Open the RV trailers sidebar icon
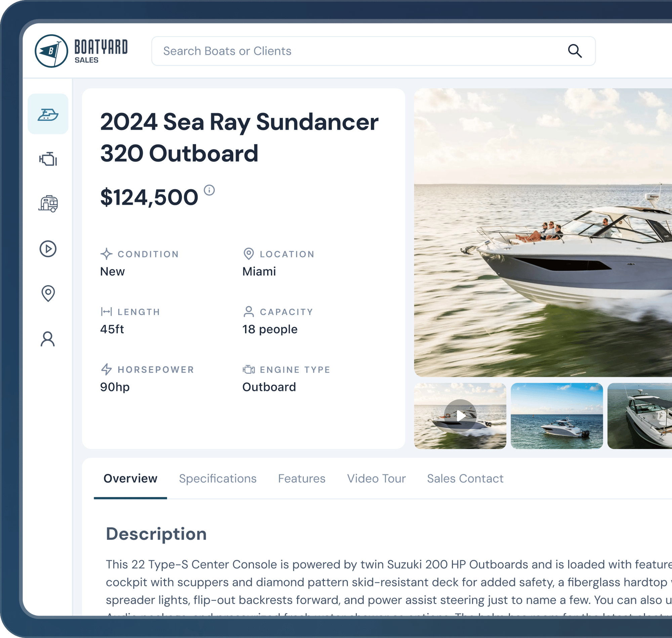Screen dimensions: 672x638 pos(48,204)
